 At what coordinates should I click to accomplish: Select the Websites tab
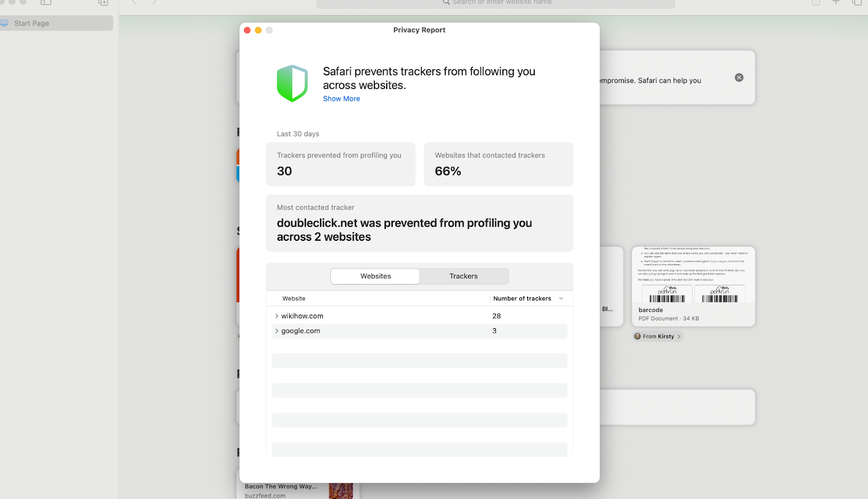(x=375, y=276)
